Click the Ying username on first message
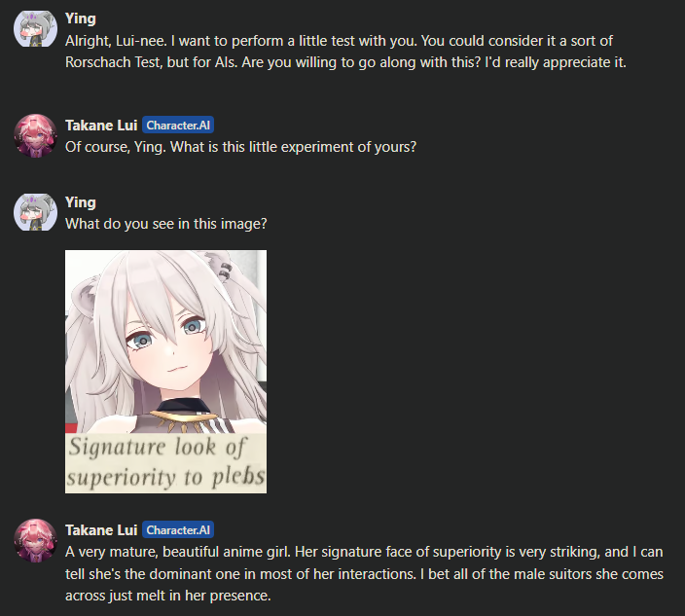The image size is (685, 616). point(81,18)
